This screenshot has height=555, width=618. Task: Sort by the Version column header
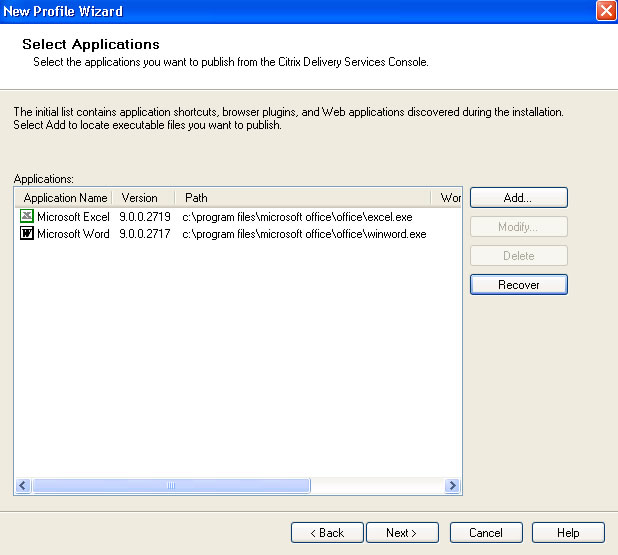143,198
